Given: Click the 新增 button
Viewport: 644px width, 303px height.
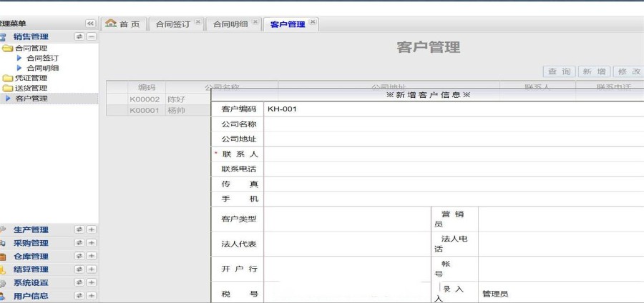Looking at the screenshot, I should point(595,71).
